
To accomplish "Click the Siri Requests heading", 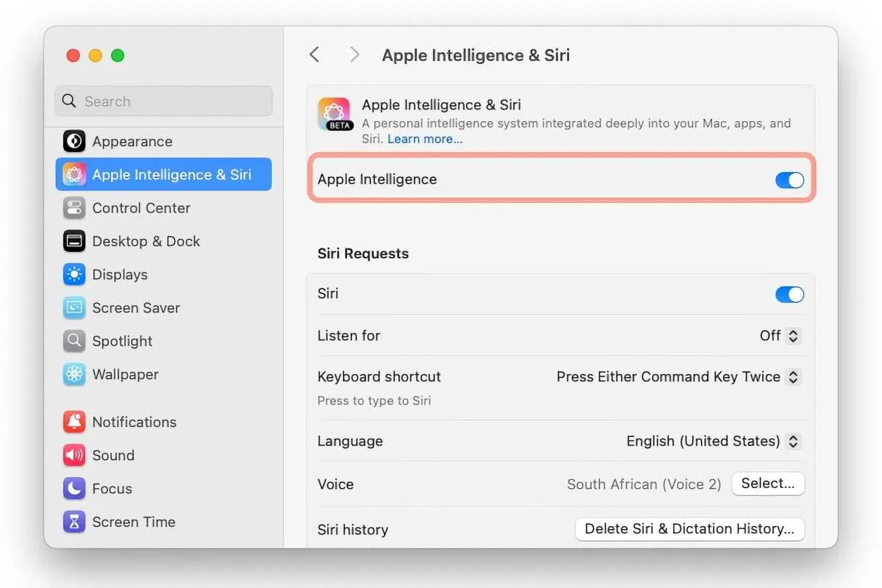I will pos(363,254).
